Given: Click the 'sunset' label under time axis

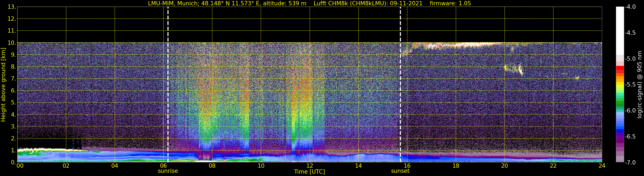Looking at the screenshot, I should [400, 171].
